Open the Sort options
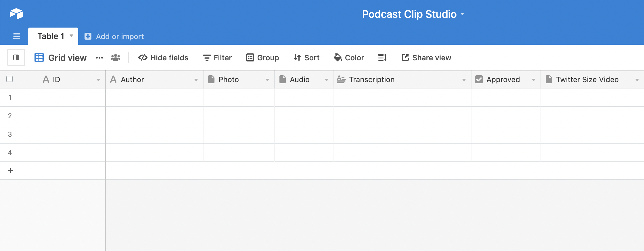The width and height of the screenshot is (644, 251). [306, 58]
